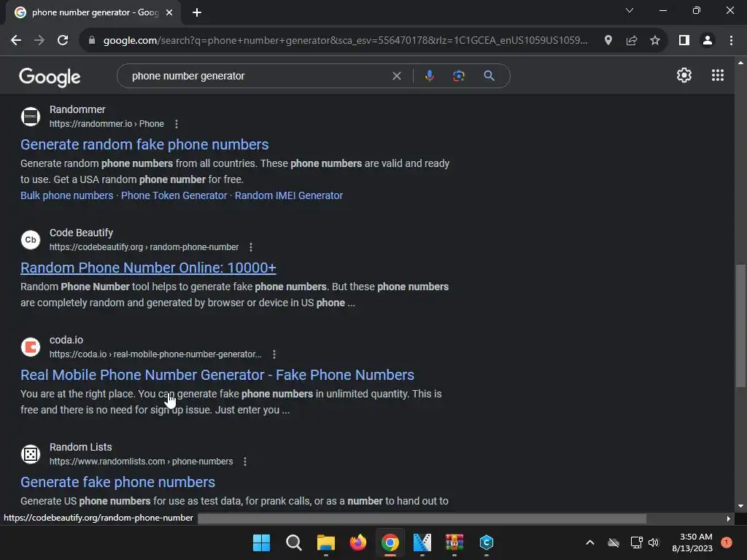Bookmark this tab with the star
Viewport: 747px width, 560px height.
(x=655, y=41)
